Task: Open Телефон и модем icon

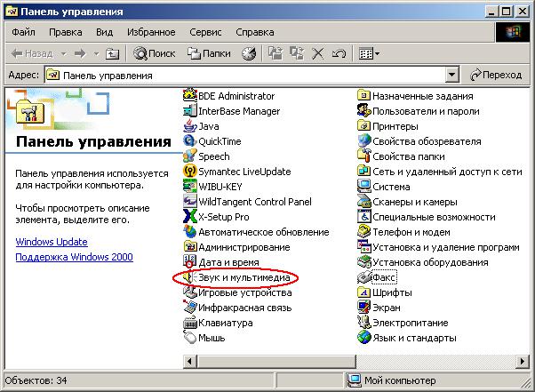Action: click(x=364, y=232)
